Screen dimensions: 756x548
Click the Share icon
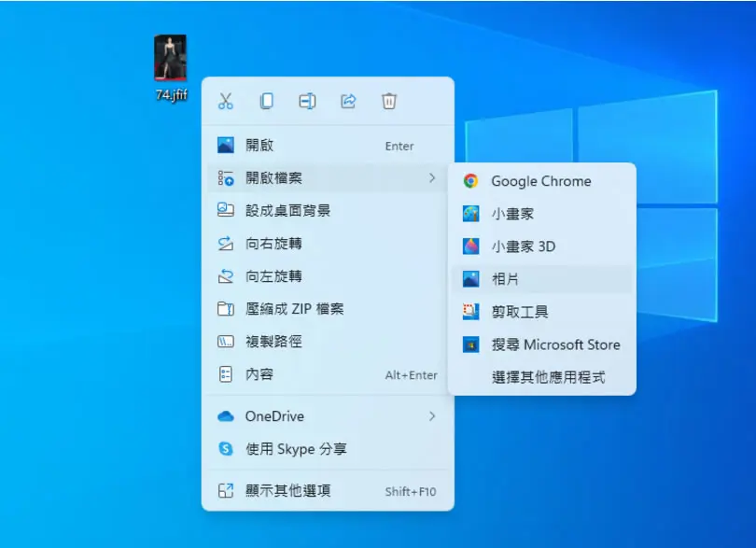[x=348, y=102]
